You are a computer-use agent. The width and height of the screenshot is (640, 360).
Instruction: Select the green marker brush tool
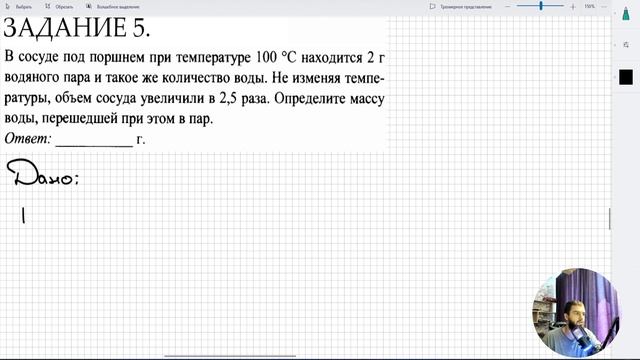(626, 14)
